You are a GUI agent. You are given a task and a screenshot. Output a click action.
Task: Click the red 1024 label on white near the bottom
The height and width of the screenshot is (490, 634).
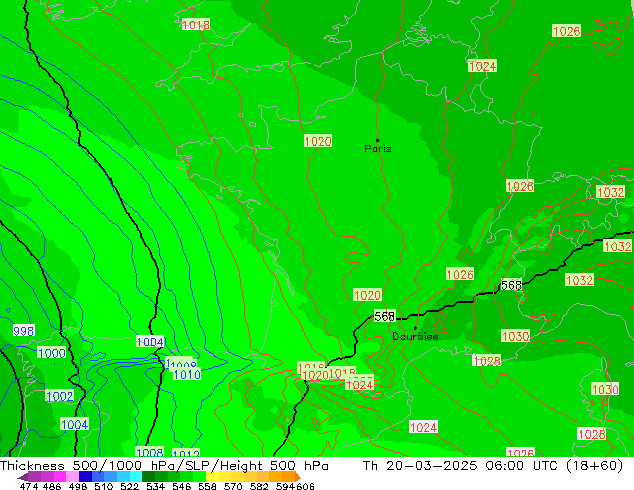coord(423,427)
